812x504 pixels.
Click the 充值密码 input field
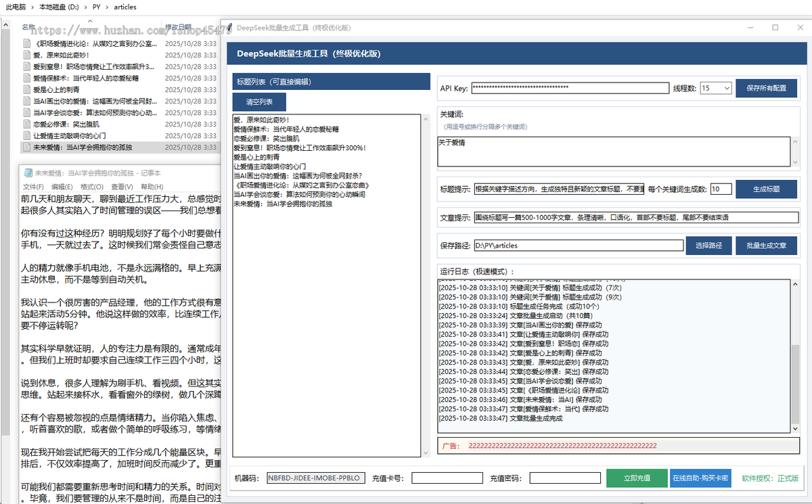point(565,478)
